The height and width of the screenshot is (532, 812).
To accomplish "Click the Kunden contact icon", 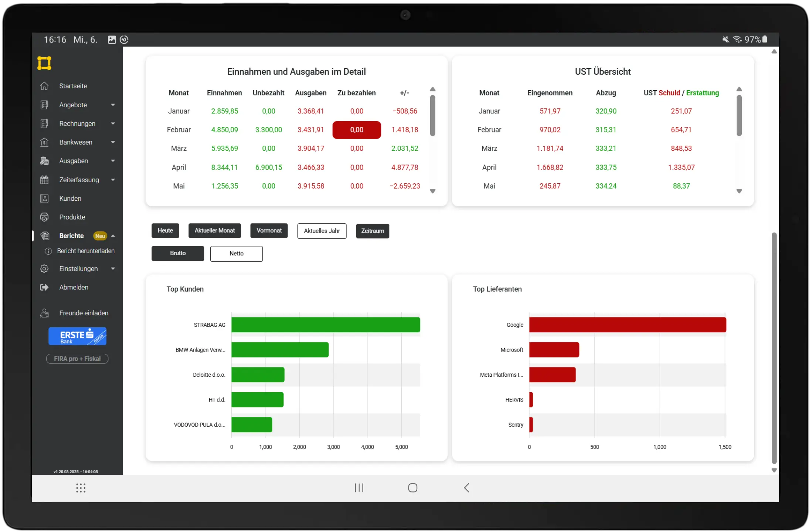I will click(44, 199).
